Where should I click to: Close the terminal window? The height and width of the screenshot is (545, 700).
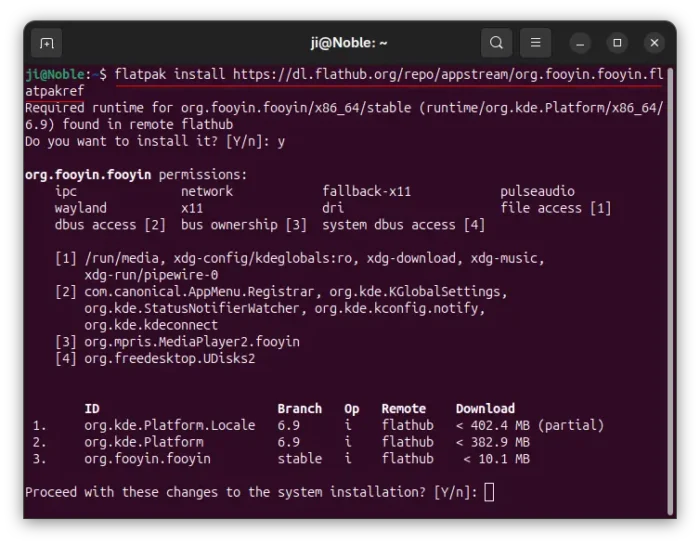click(653, 43)
